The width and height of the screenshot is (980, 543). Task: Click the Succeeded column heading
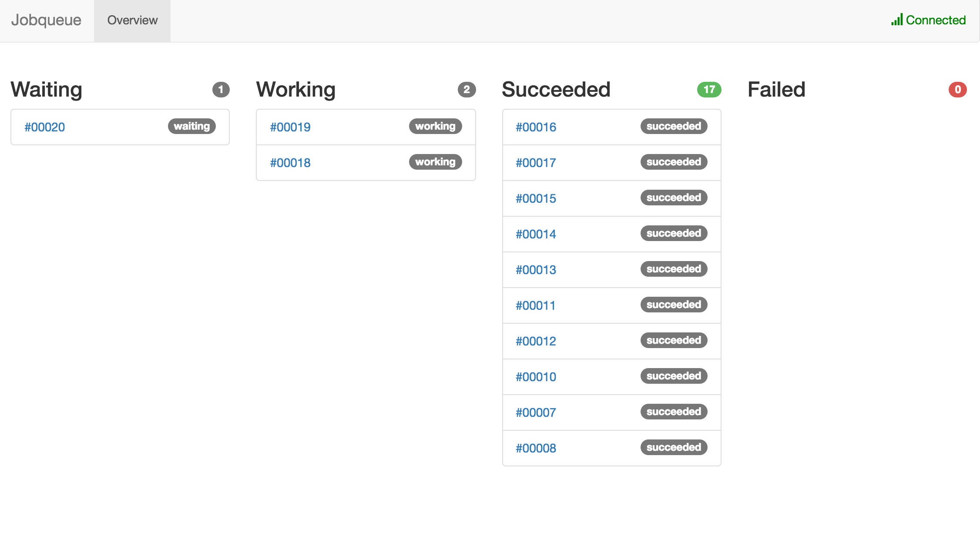[556, 89]
